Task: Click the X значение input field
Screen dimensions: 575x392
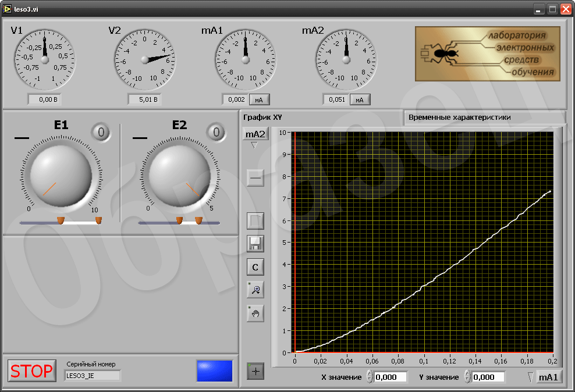Action: pyautogui.click(x=391, y=377)
